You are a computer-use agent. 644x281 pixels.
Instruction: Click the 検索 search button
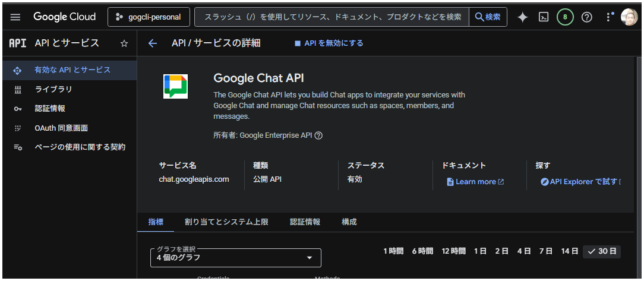(488, 17)
